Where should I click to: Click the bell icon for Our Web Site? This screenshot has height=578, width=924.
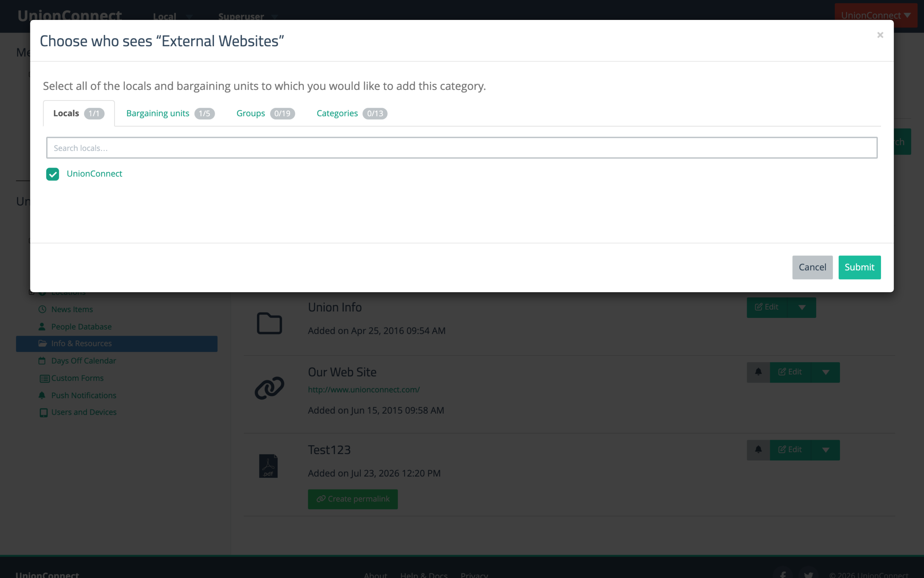click(x=758, y=372)
